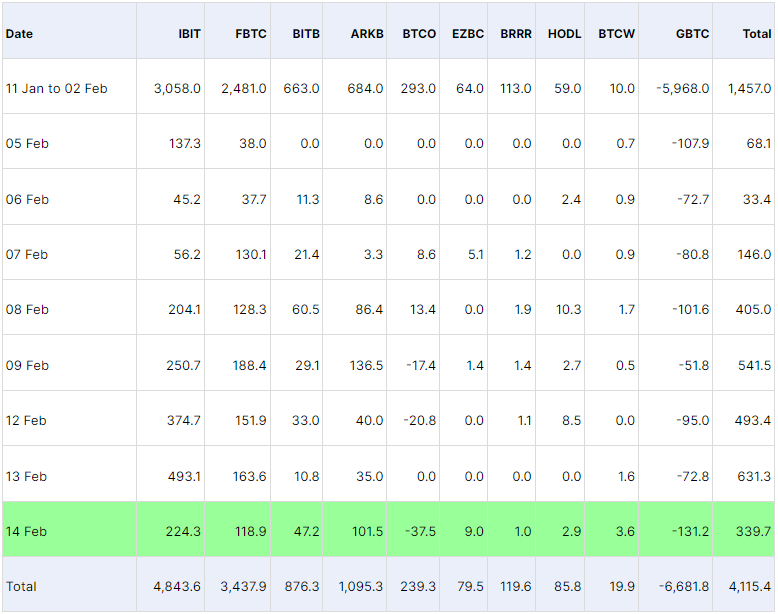Select the total value 339.7
Screen dimensions: 778x614
click(x=753, y=532)
